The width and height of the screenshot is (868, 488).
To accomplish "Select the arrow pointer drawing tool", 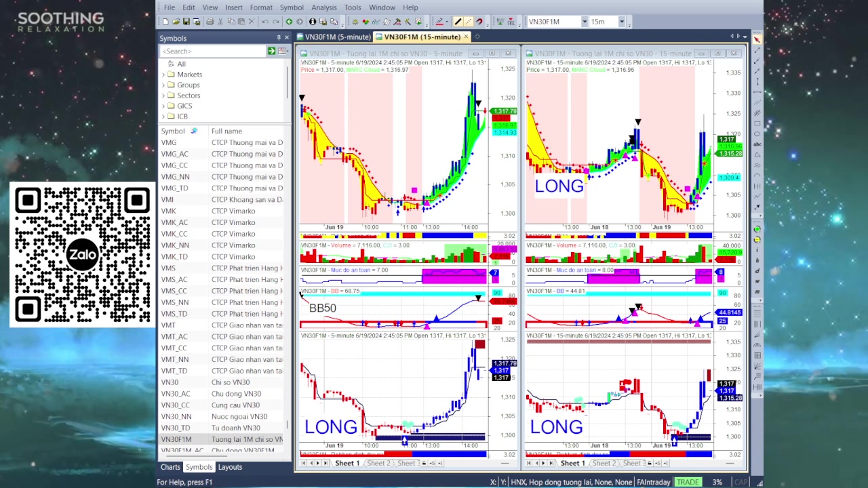I will click(x=757, y=40).
